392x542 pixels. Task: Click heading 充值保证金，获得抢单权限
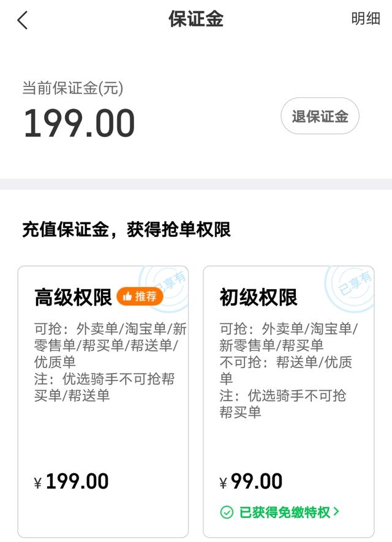[x=126, y=230]
